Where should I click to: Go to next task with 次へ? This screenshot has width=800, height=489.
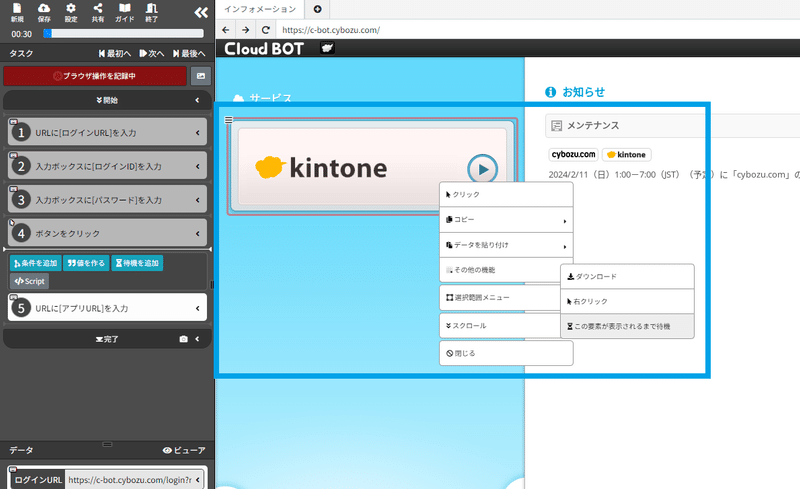[152, 53]
